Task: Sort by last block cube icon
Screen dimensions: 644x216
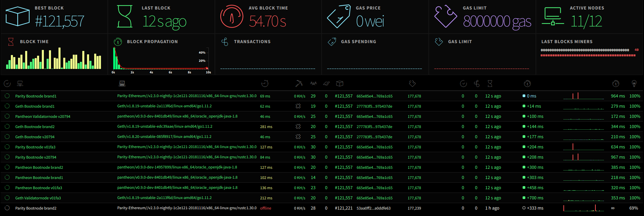Action: pos(340,84)
